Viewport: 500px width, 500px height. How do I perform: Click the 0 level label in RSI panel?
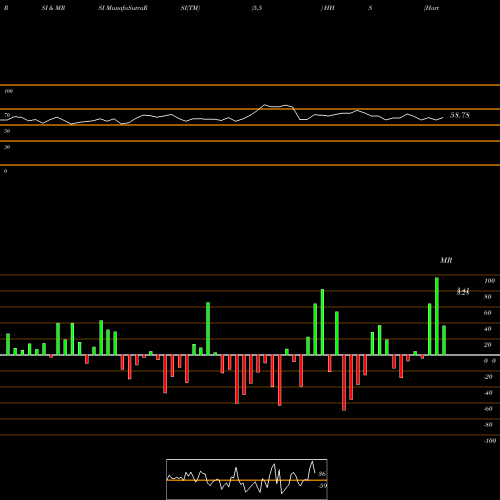(5, 171)
